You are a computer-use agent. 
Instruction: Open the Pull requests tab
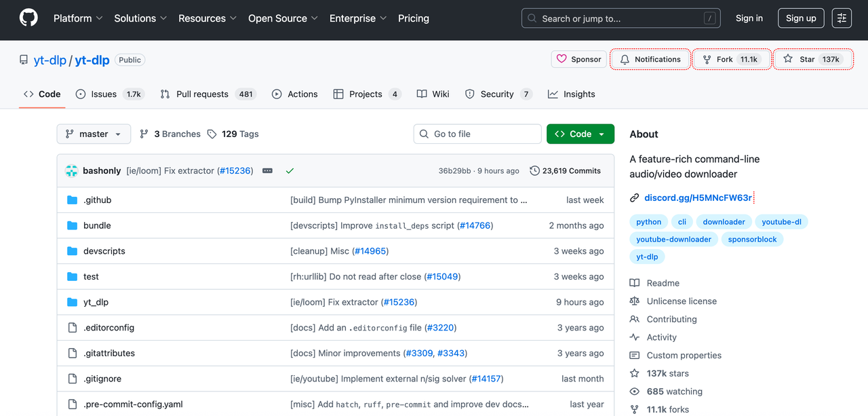click(x=207, y=94)
